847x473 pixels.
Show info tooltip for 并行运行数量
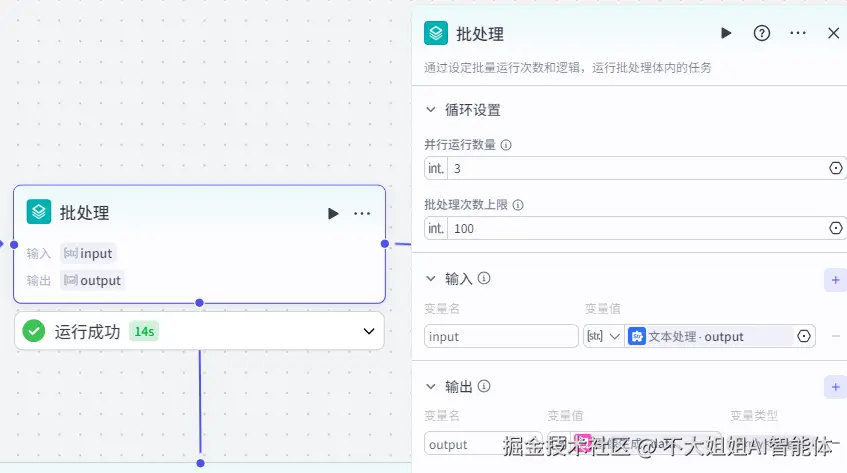point(506,145)
